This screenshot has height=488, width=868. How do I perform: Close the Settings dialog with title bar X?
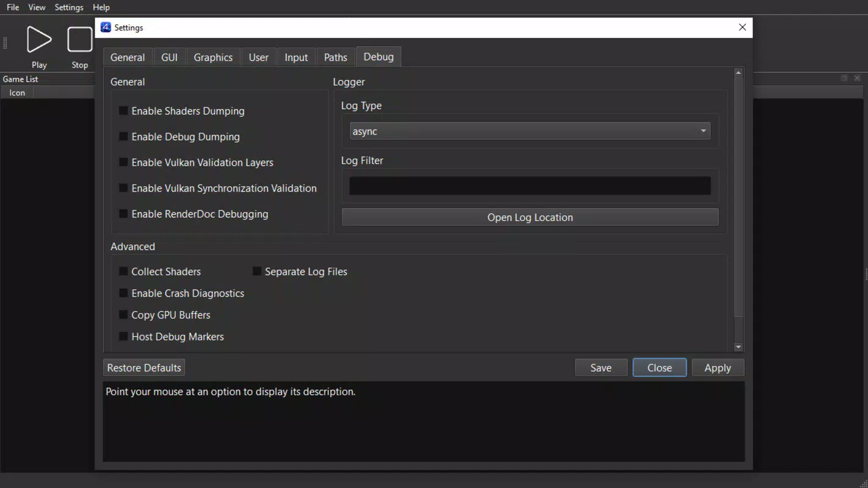[x=742, y=27]
